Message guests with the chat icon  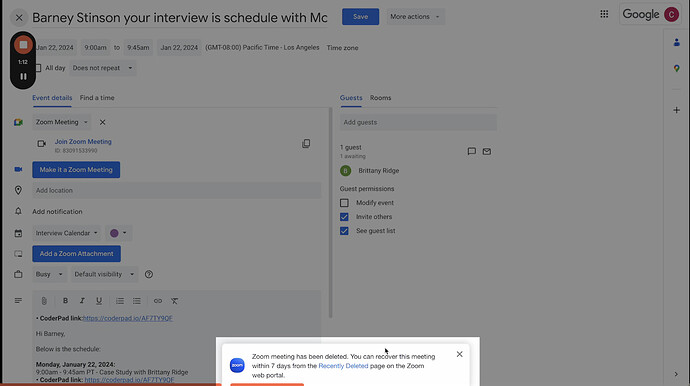click(472, 151)
